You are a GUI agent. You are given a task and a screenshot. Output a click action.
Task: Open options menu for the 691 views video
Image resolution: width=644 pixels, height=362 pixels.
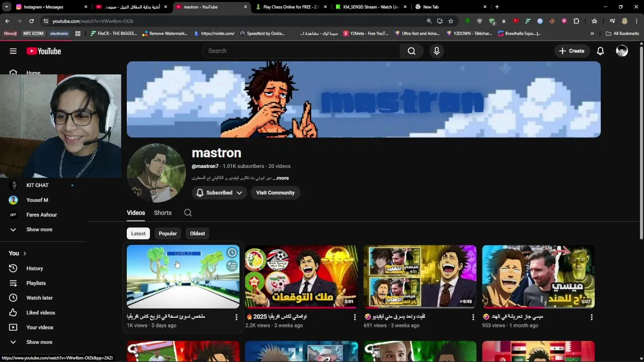coord(473,317)
